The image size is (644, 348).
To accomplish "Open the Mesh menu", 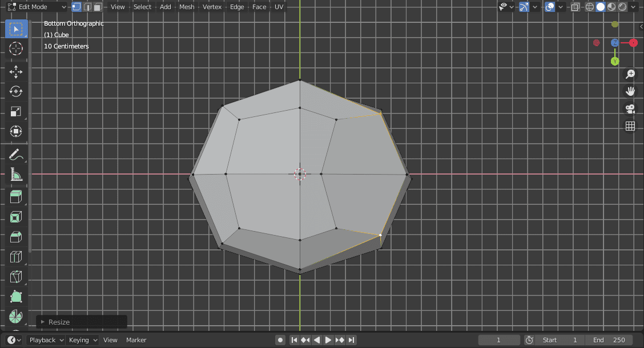I will tap(187, 7).
